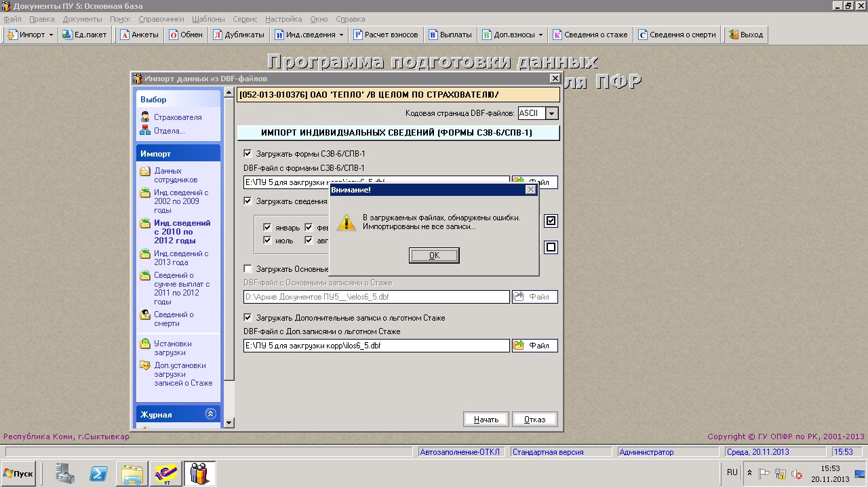This screenshot has width=868, height=488.
Task: Open Выплаты from the toolbar
Action: pyautogui.click(x=450, y=35)
